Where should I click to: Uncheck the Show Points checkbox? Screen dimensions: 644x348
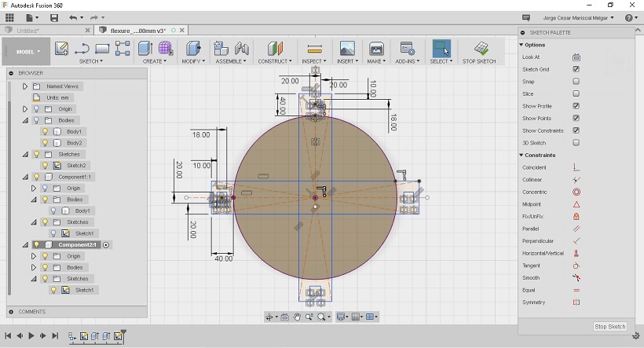(576, 118)
